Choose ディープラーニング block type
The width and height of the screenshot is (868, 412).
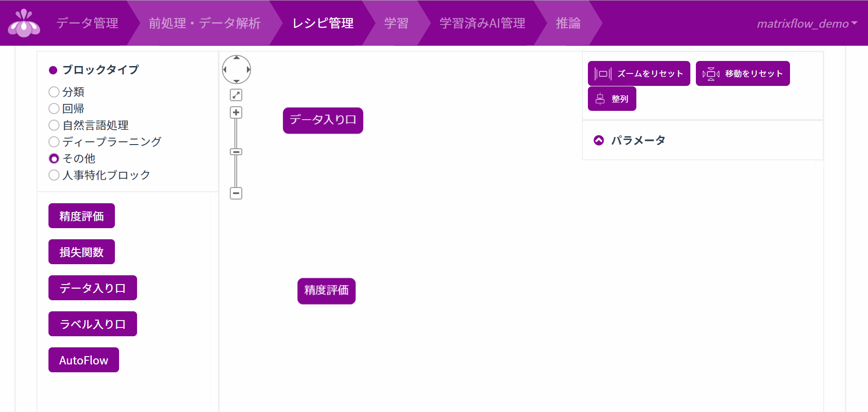tap(54, 142)
